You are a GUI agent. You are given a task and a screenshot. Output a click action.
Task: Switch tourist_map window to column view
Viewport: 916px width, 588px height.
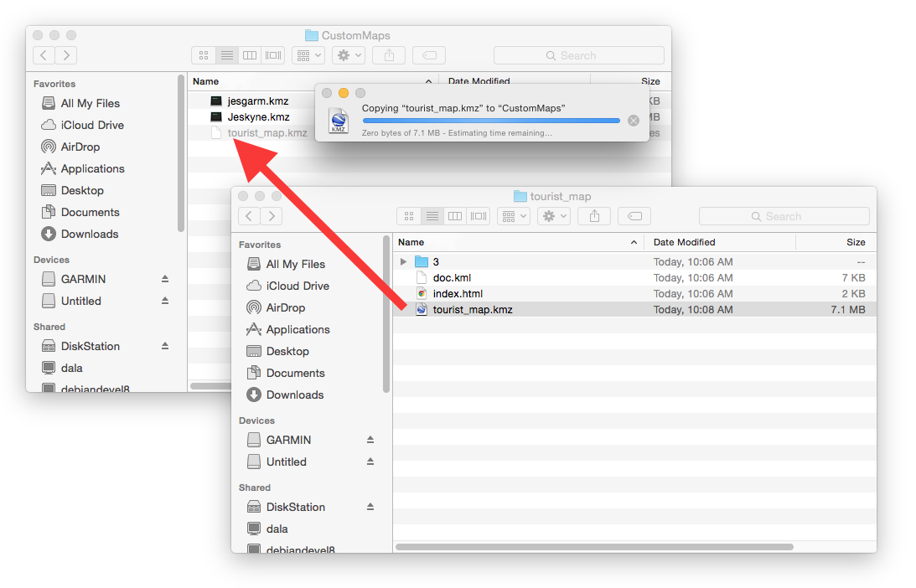coord(455,216)
